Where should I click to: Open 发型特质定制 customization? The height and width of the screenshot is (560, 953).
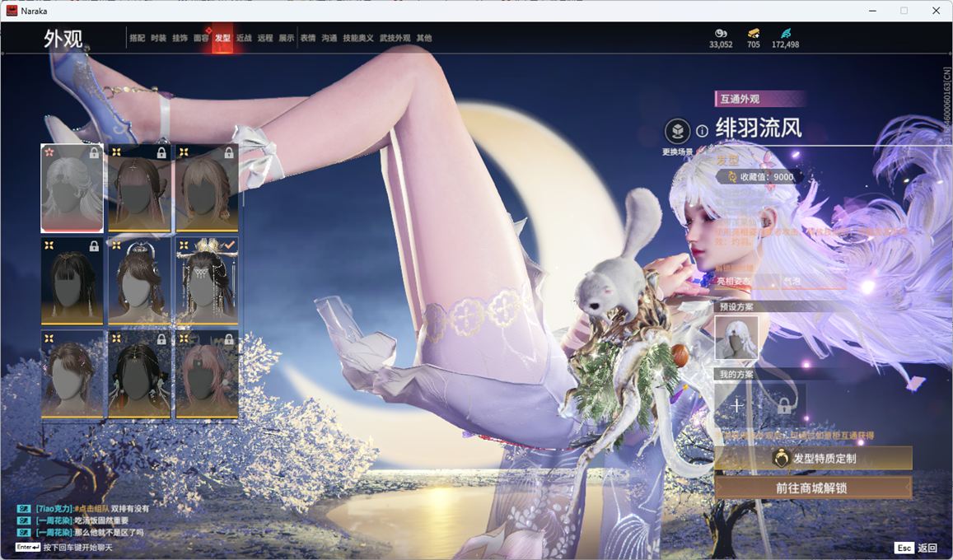point(813,458)
